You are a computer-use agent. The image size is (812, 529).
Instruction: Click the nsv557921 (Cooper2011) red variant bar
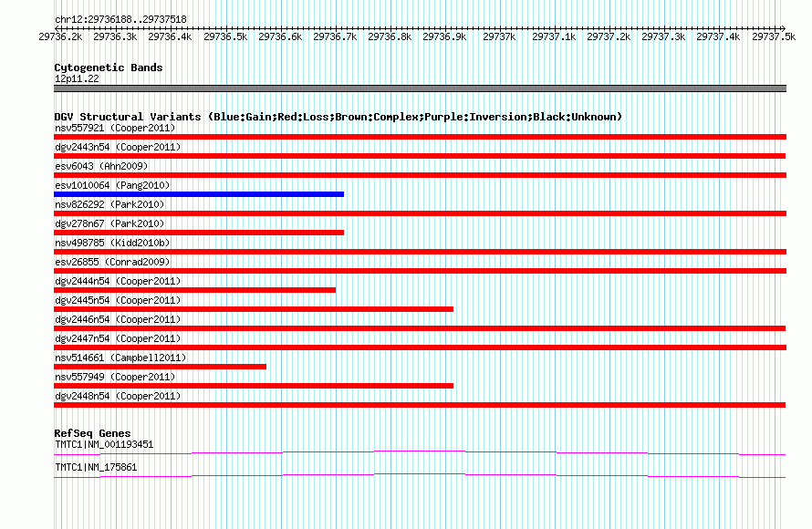(420, 137)
